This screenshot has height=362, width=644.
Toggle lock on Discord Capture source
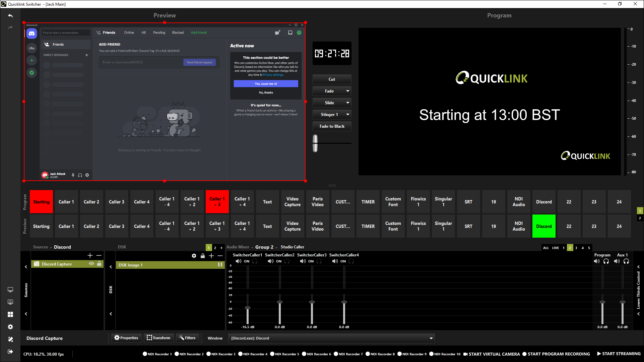point(99,264)
